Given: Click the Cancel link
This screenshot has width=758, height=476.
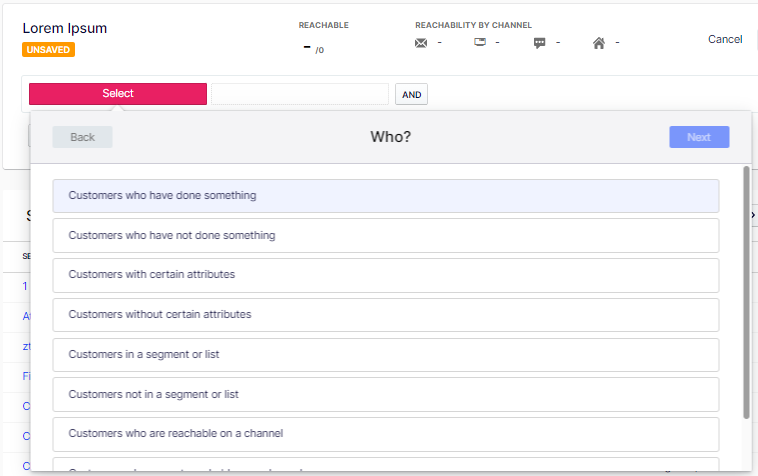Looking at the screenshot, I should click(725, 40).
